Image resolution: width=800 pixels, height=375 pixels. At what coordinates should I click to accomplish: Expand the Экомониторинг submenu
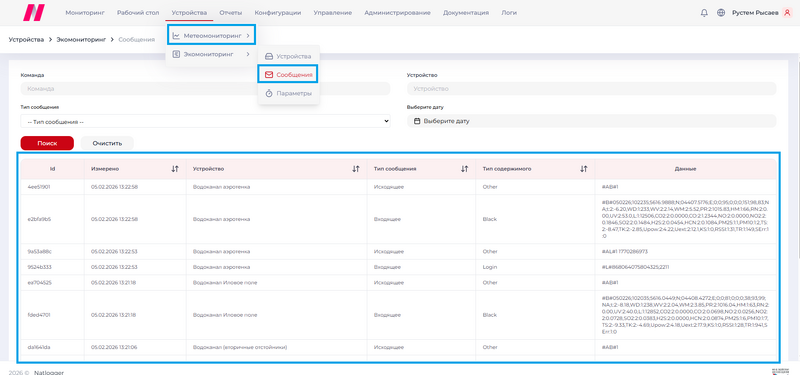click(211, 54)
